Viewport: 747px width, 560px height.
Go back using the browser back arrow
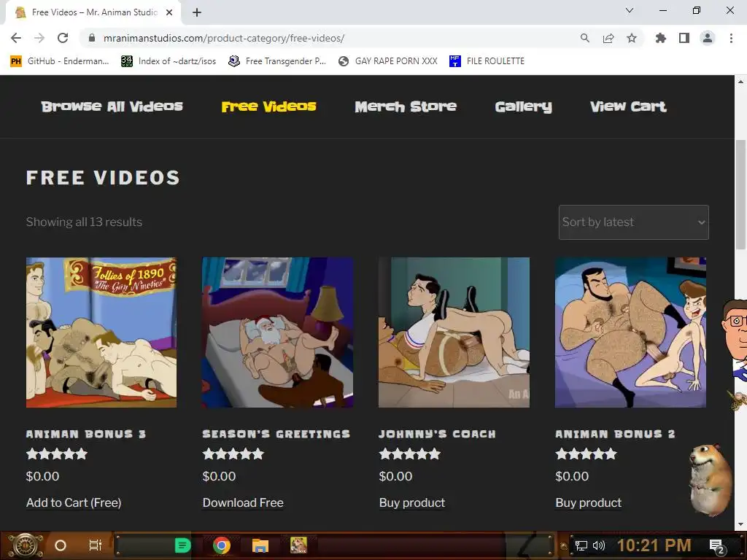pos(16,38)
